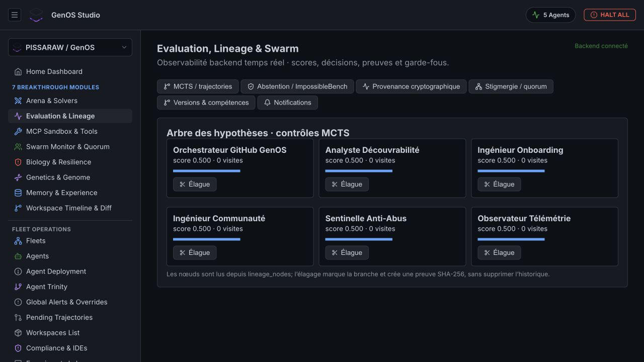Image resolution: width=644 pixels, height=362 pixels.
Task: Click Élague under Sentinelle Anti-Abus
Action: pyautogui.click(x=347, y=252)
